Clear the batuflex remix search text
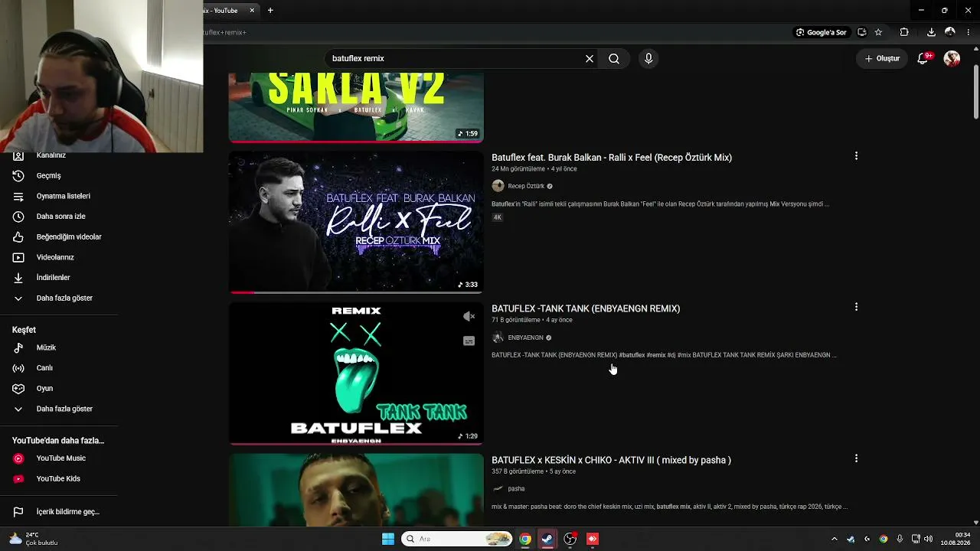This screenshot has width=980, height=551. (590, 58)
